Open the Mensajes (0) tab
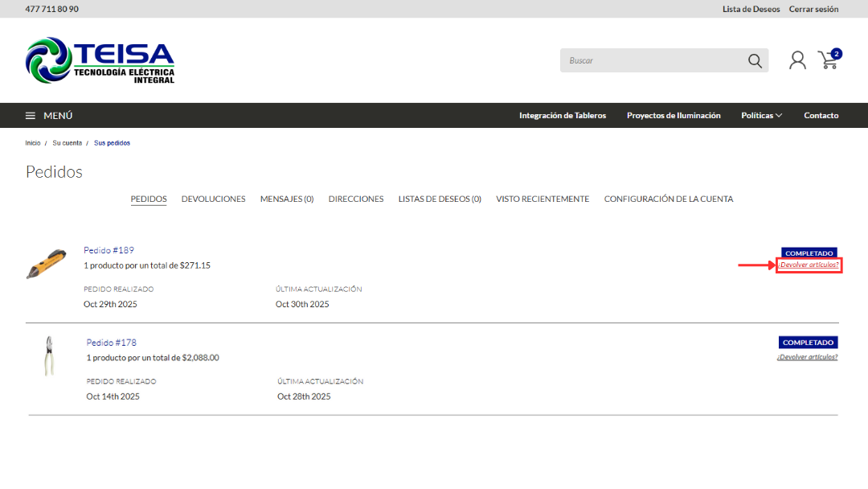Viewport: 868px width, 489px height. point(287,199)
